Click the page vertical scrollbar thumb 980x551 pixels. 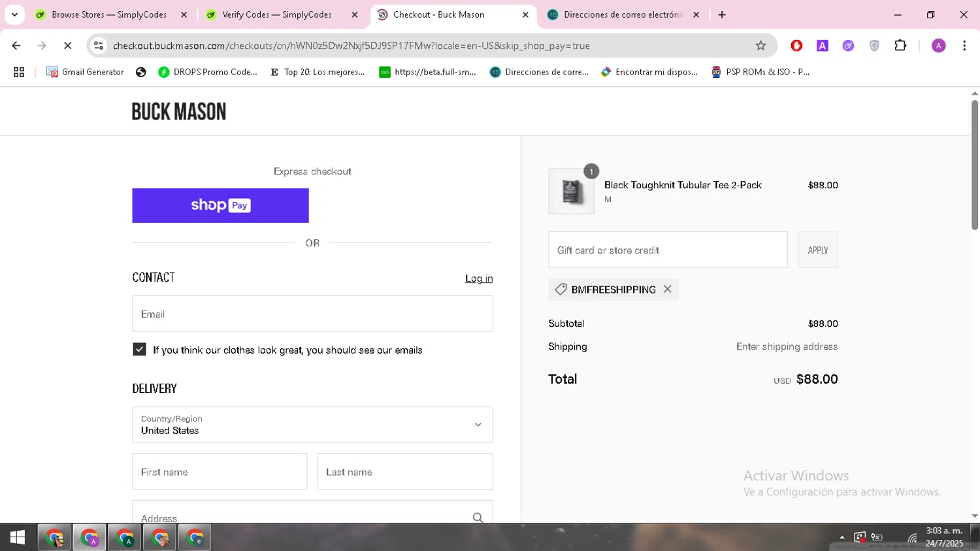975,165
